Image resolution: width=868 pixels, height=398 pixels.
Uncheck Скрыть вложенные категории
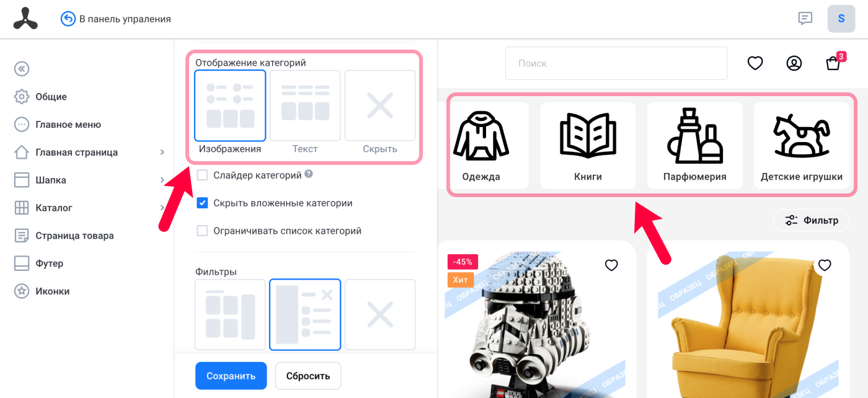(202, 203)
